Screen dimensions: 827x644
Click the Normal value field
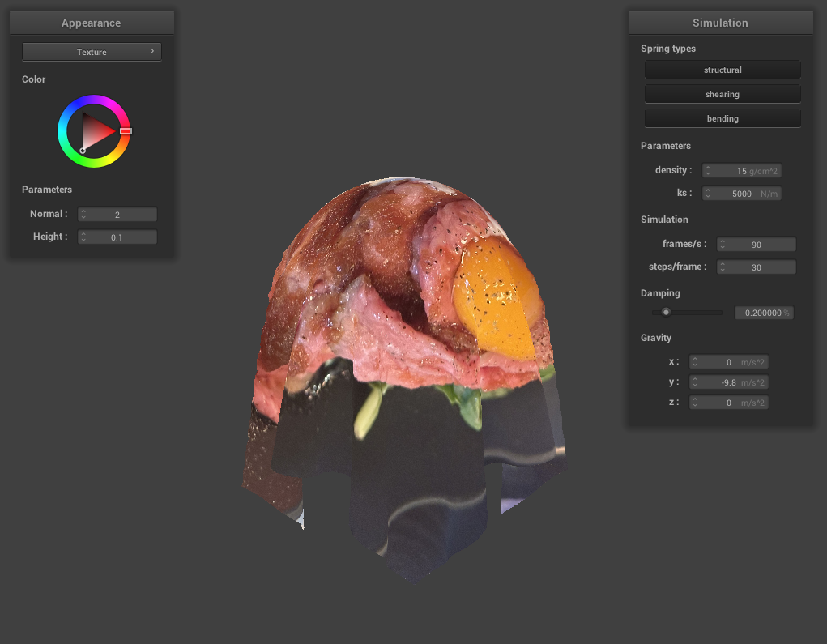click(x=117, y=214)
